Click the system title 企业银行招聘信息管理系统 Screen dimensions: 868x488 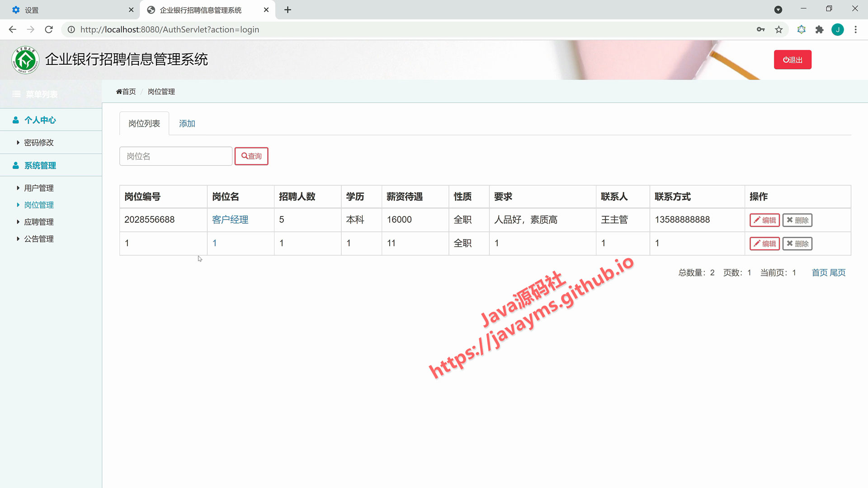(x=127, y=59)
